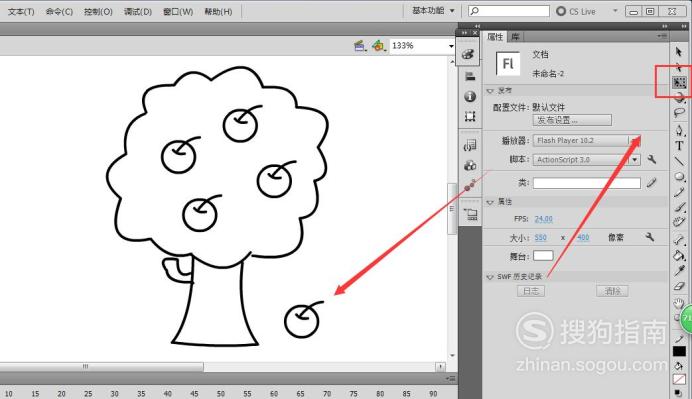
Task: Select the Lasso tool
Action: pos(679,113)
